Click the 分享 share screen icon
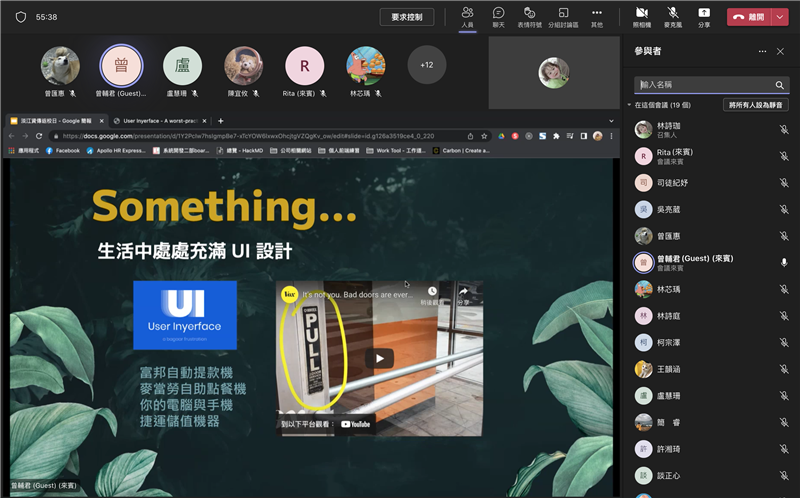This screenshot has height=498, width=800. pyautogui.click(x=704, y=16)
